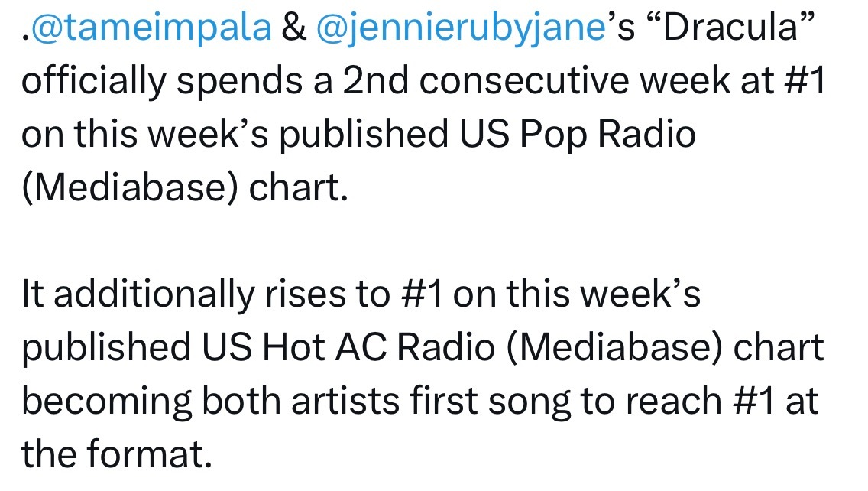Screen dimensions: 868x491
Task: Open the @jennierubyjane profile mention
Action: tap(462, 28)
